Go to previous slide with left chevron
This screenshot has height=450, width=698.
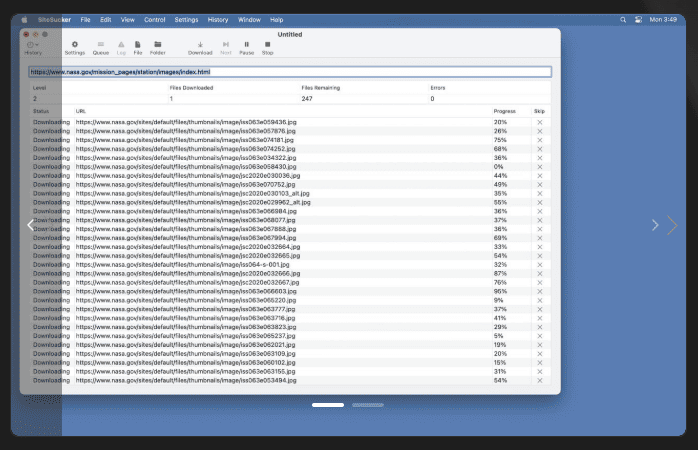click(30, 225)
